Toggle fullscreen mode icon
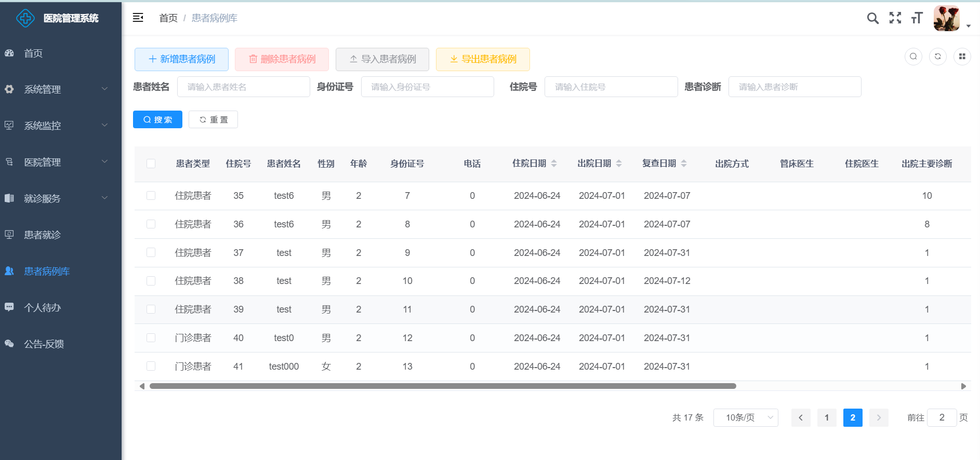Image resolution: width=980 pixels, height=460 pixels. (x=895, y=18)
